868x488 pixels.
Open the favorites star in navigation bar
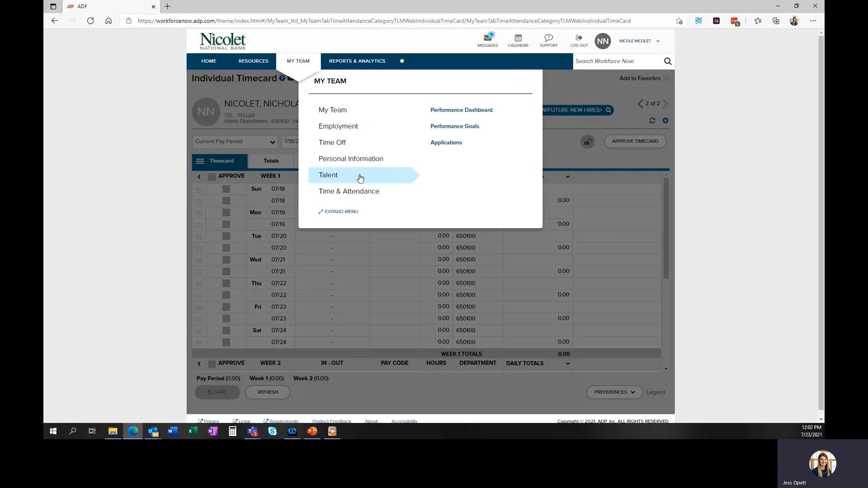pyautogui.click(x=402, y=61)
